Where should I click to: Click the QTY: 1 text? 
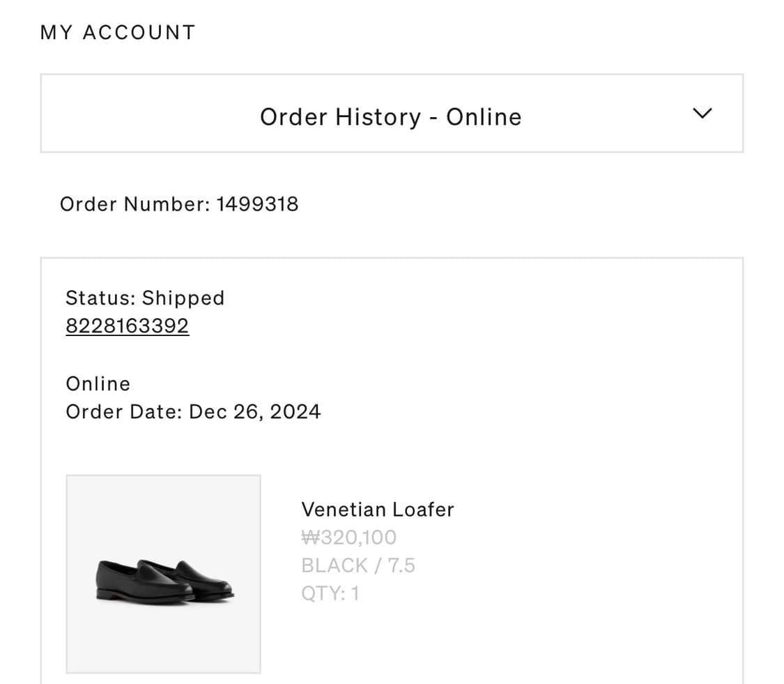coord(330,593)
